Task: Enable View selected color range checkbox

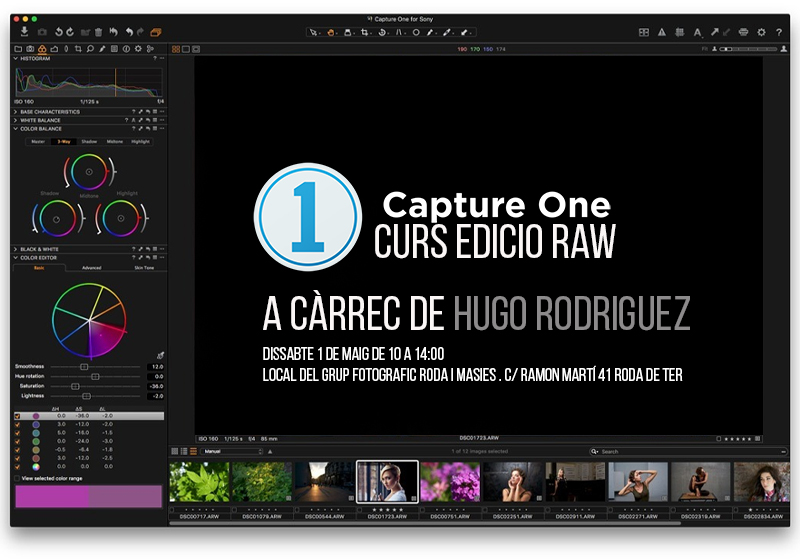Action: click(17, 478)
